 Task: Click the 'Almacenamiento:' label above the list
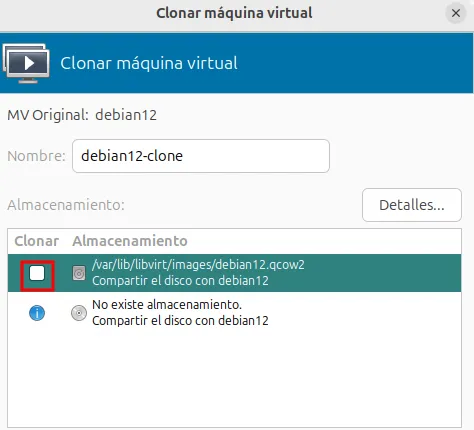click(x=66, y=205)
